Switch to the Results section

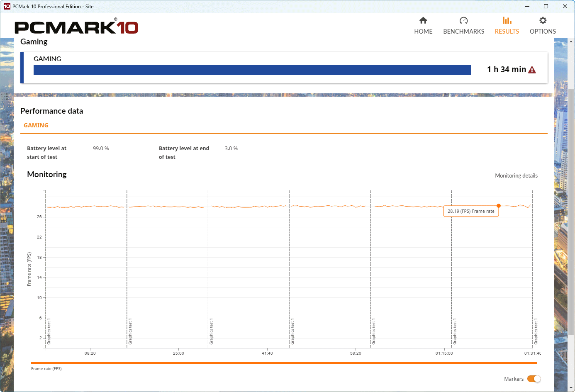(507, 26)
